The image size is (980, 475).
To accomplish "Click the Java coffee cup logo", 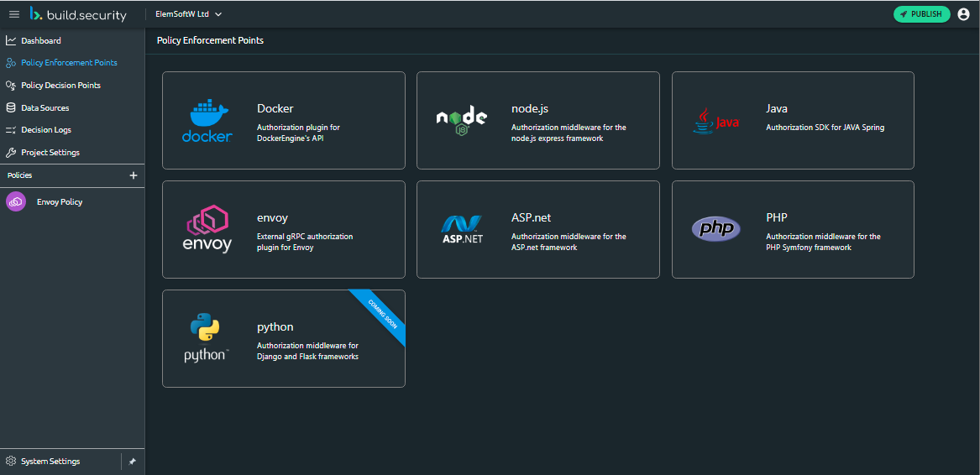I will tap(716, 121).
